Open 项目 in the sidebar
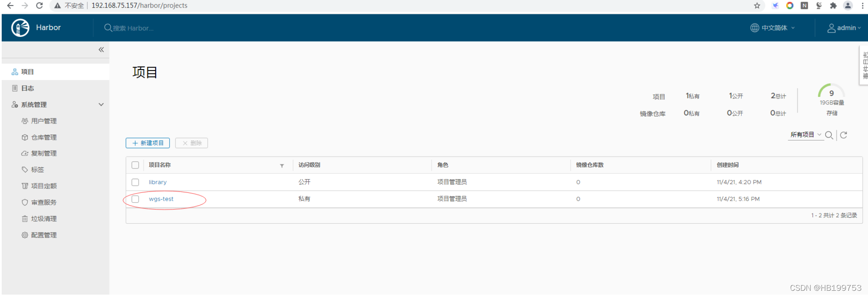Image resolution: width=868 pixels, height=295 pixels. click(55, 72)
